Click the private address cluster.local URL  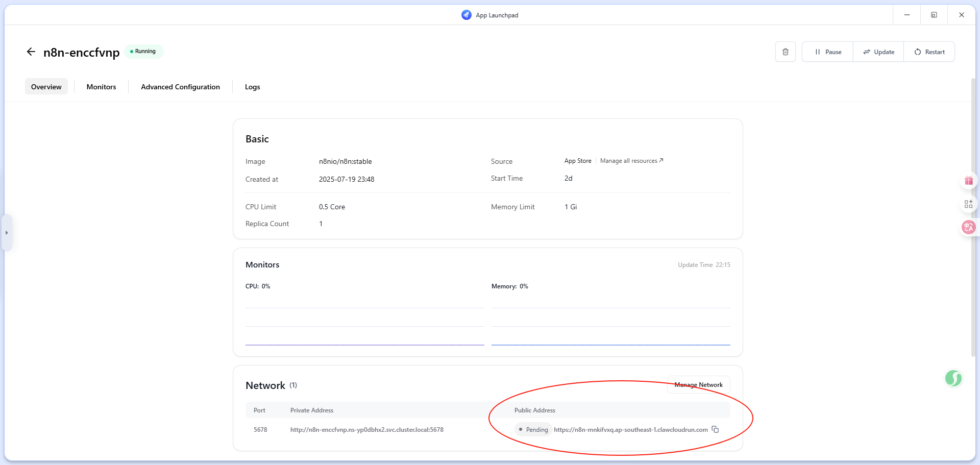point(366,430)
